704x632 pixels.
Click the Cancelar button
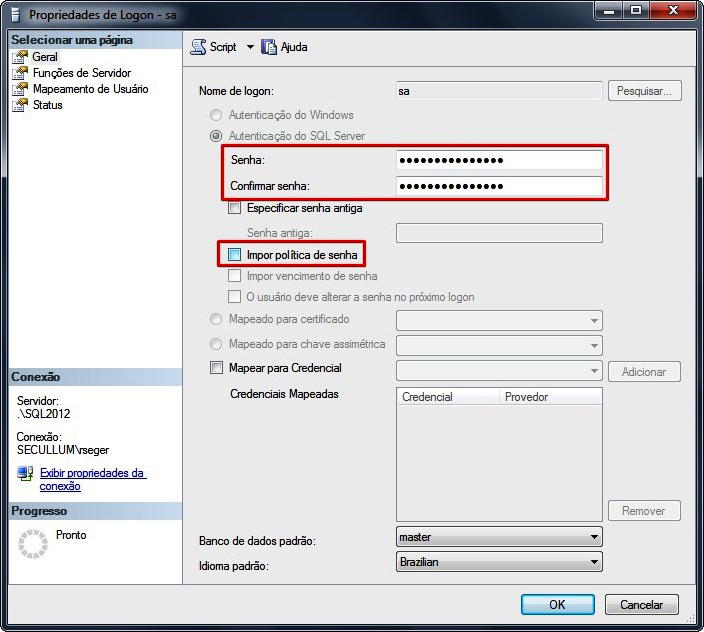click(641, 604)
